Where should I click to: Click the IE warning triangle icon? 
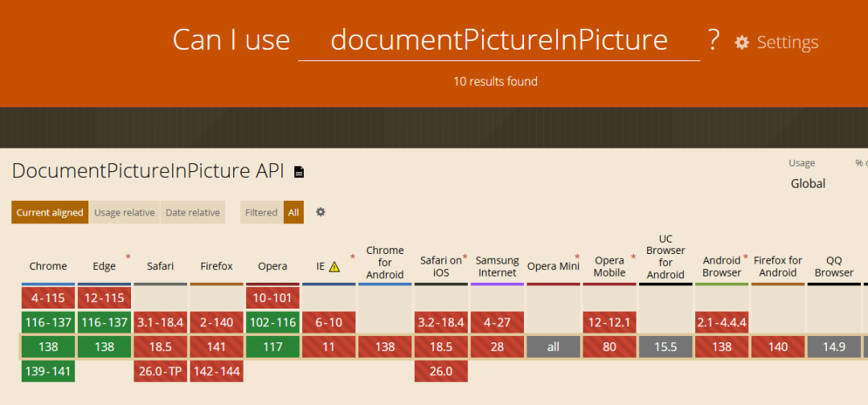[x=334, y=267]
